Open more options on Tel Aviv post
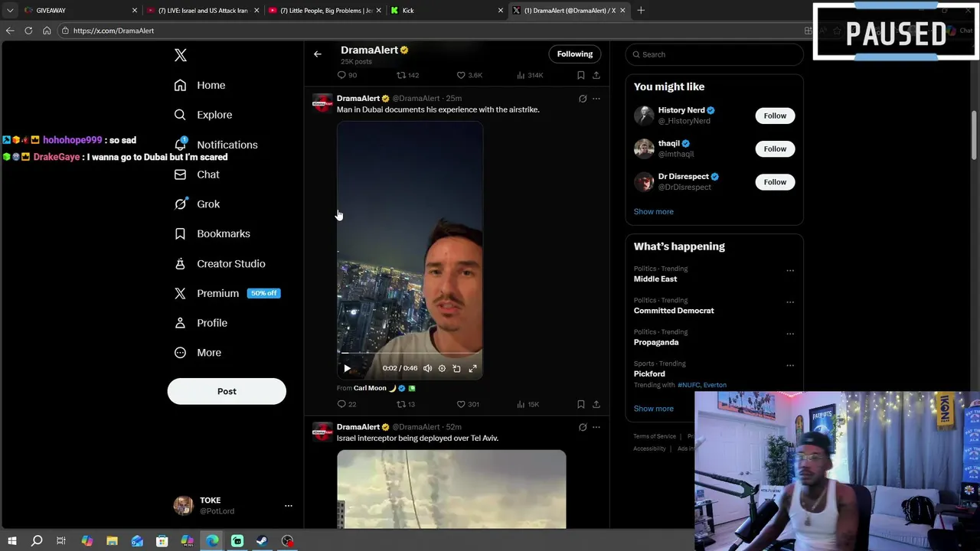980x551 pixels. point(596,427)
